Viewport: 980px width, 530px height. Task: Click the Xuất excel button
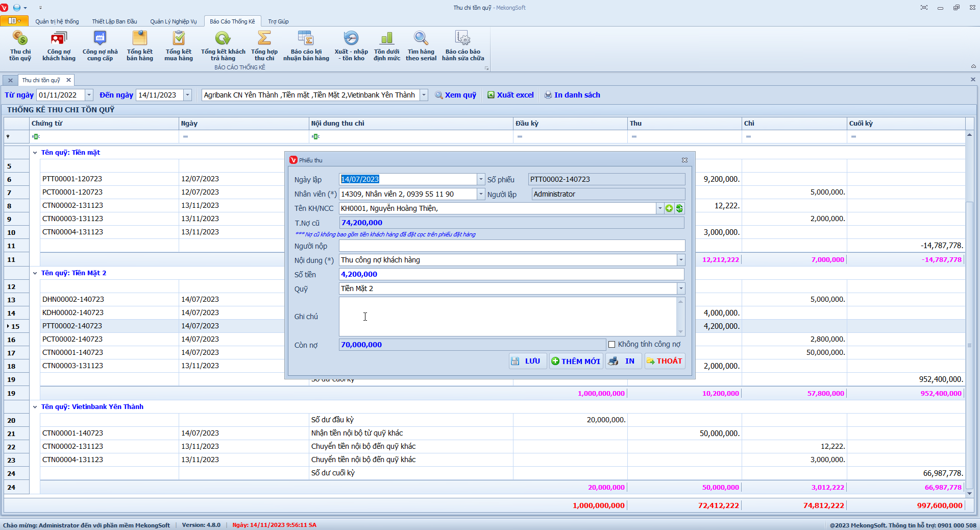coord(510,95)
